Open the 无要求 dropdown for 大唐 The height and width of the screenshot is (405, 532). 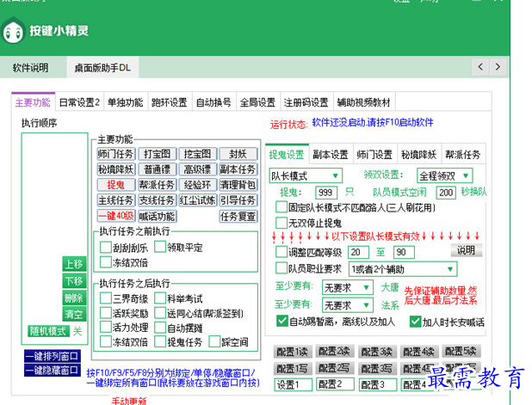pos(348,287)
